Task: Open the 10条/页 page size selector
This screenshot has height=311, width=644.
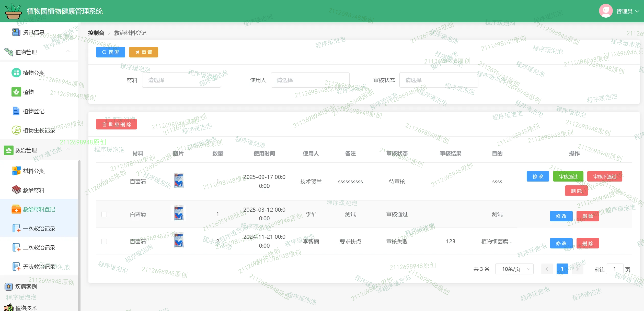Action: 514,269
